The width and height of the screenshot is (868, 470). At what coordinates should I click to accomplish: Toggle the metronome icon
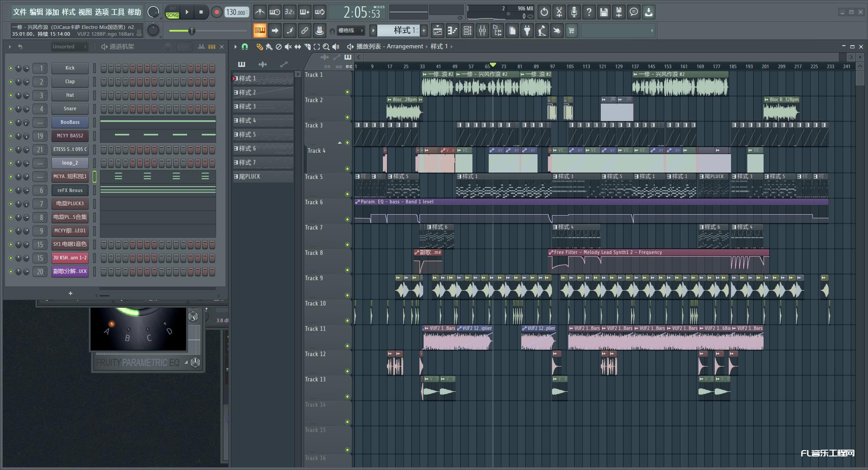pos(259,12)
